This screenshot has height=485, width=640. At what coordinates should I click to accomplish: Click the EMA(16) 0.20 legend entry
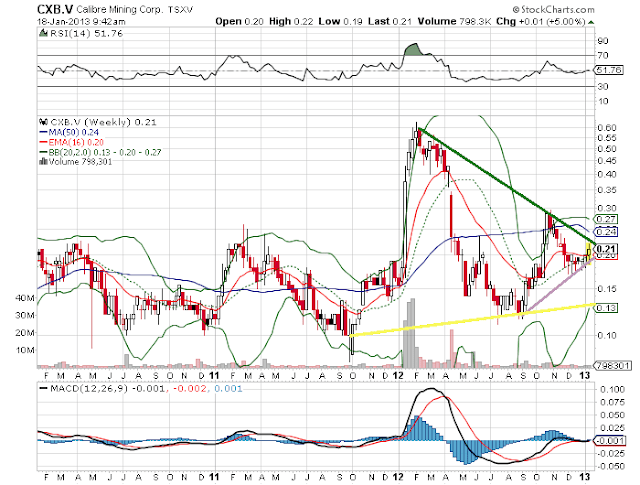[x=71, y=142]
